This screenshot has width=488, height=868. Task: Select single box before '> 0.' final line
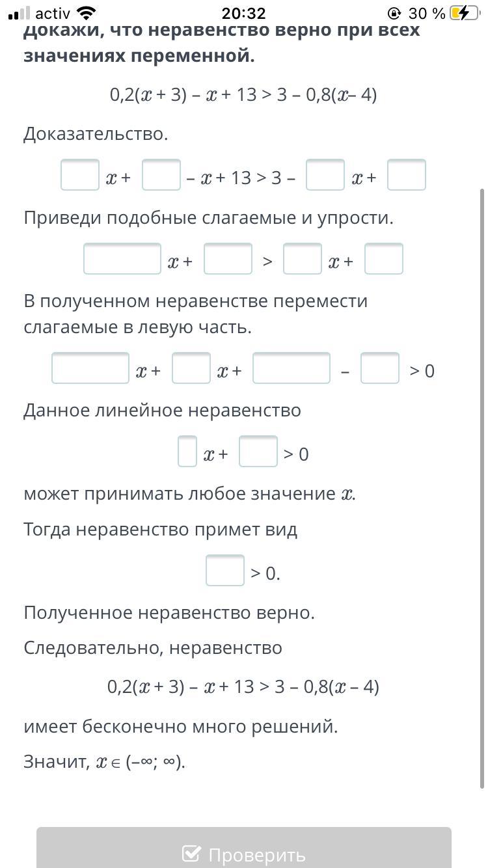225,570
